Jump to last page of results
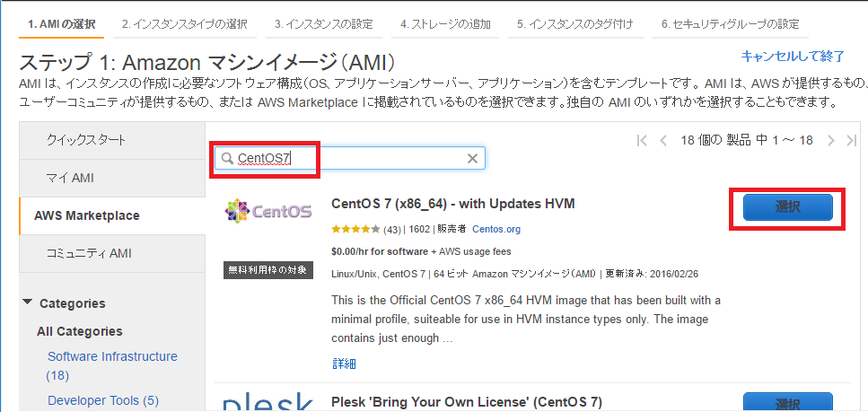This screenshot has height=412, width=868. (x=851, y=140)
